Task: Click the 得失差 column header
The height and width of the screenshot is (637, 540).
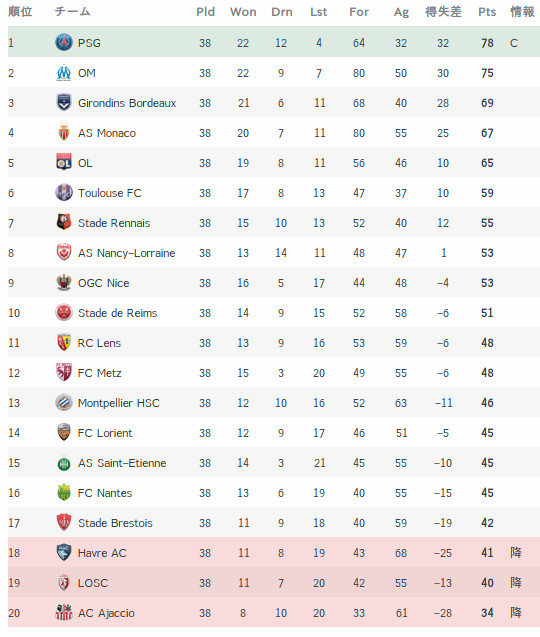Action: click(x=443, y=12)
